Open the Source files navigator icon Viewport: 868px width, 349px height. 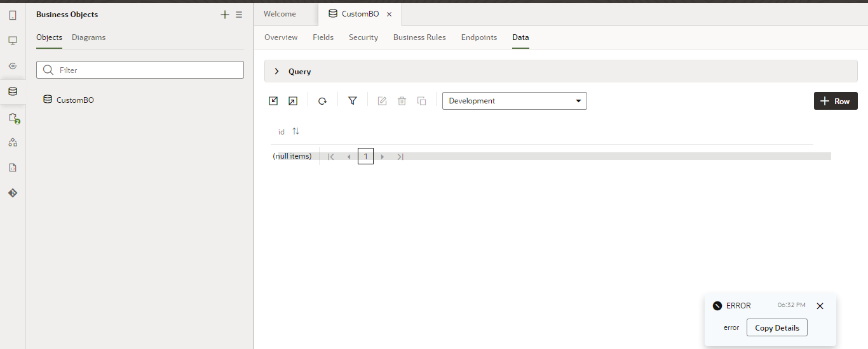pos(13,168)
